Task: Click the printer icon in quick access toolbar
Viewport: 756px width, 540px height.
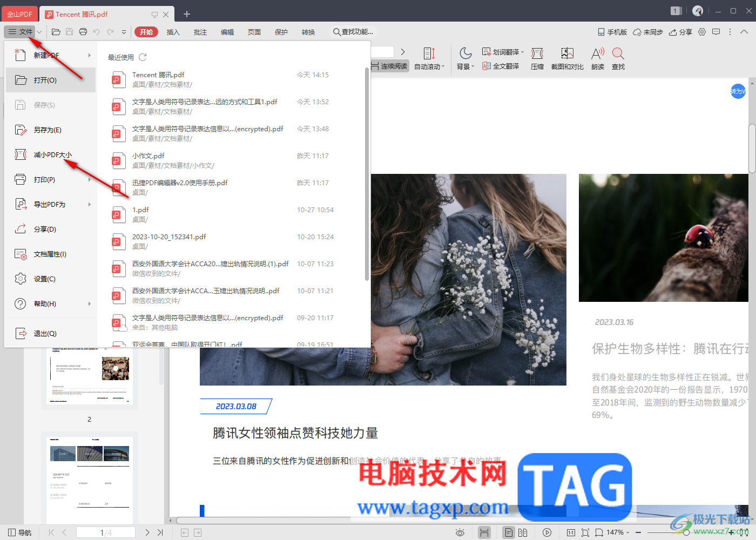Action: (83, 32)
